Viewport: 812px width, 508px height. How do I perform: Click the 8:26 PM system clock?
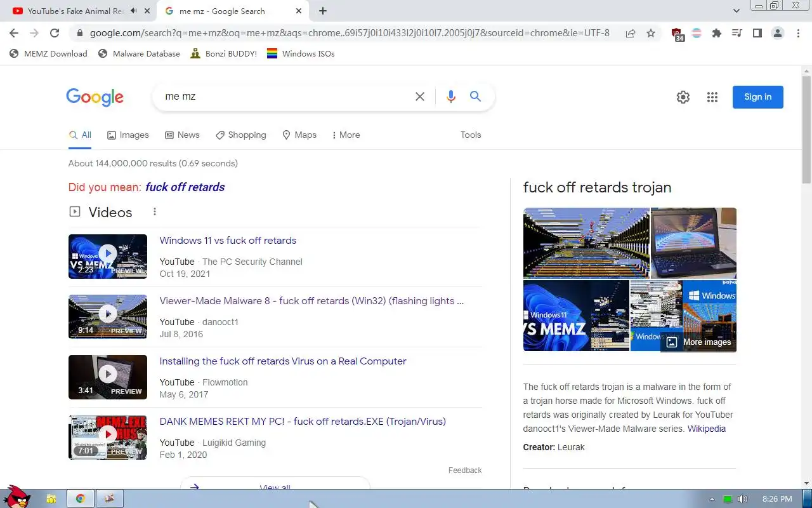point(777,499)
